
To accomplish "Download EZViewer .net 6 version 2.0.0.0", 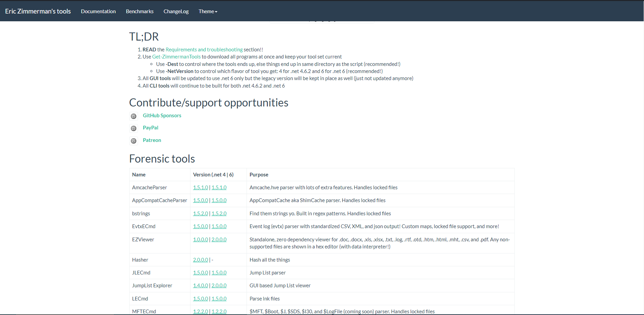I will 219,240.
